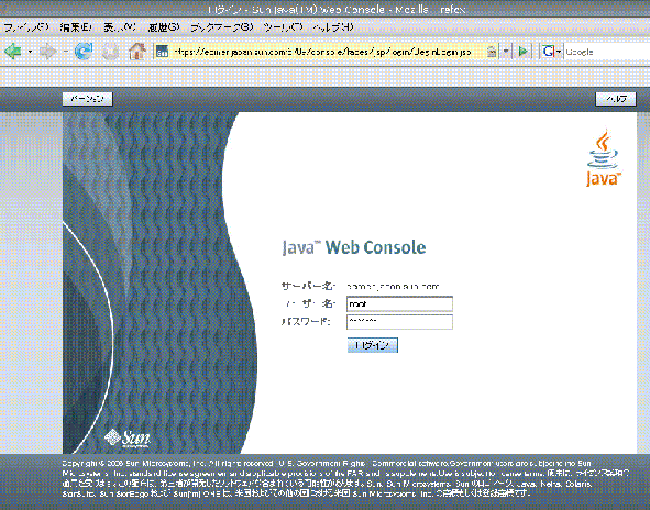Open the Google search engine selector
This screenshot has width=650, height=510.
coord(551,52)
